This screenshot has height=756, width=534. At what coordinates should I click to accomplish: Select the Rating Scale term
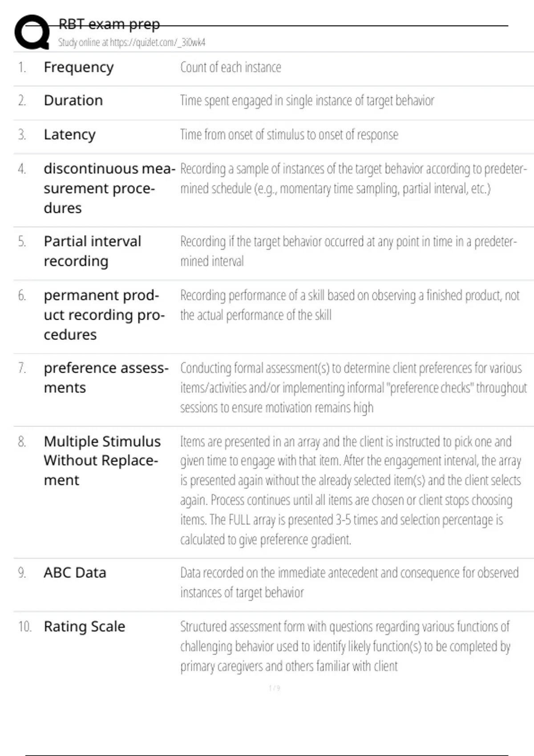click(85, 627)
